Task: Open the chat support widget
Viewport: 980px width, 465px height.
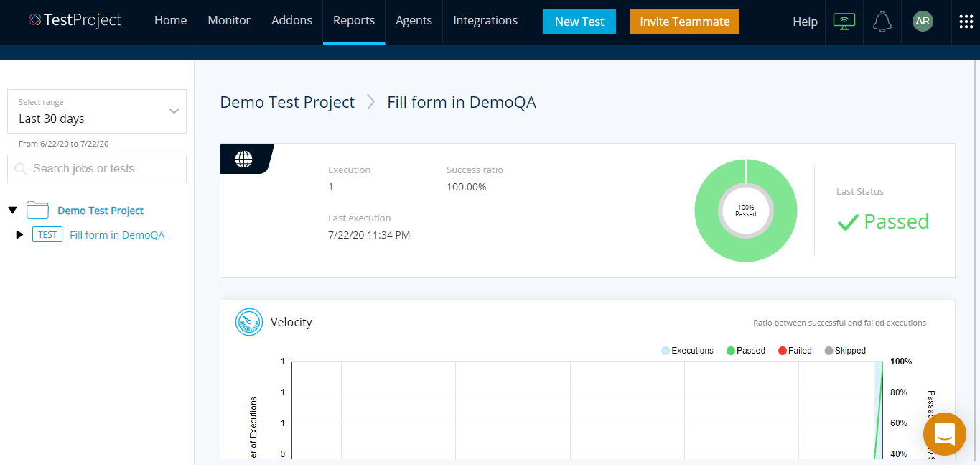Action: pyautogui.click(x=945, y=434)
